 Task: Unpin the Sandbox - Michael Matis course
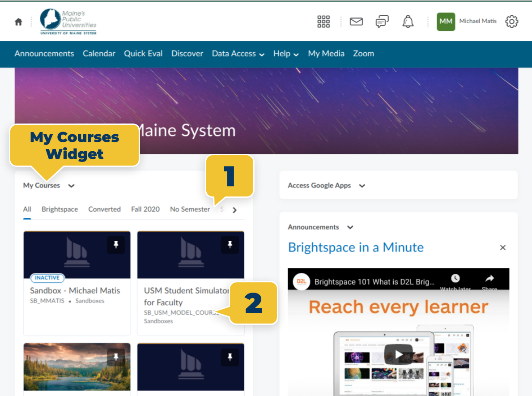pos(116,244)
